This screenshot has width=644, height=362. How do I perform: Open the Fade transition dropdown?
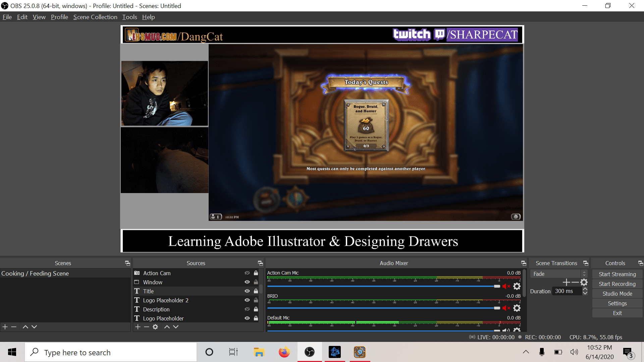click(558, 274)
